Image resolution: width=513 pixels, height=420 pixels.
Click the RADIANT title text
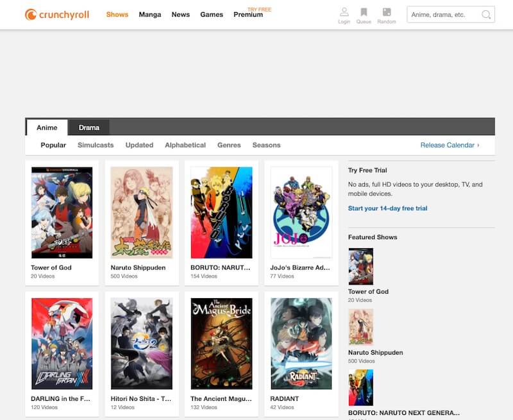tap(284, 399)
